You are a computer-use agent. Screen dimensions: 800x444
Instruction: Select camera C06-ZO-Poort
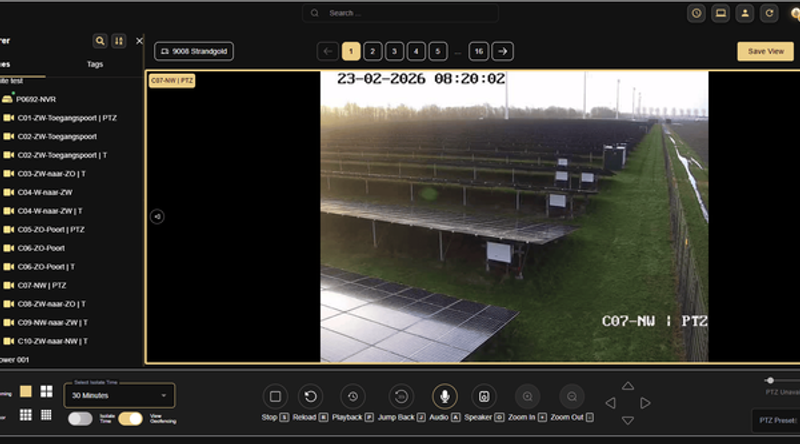pyautogui.click(x=34, y=248)
